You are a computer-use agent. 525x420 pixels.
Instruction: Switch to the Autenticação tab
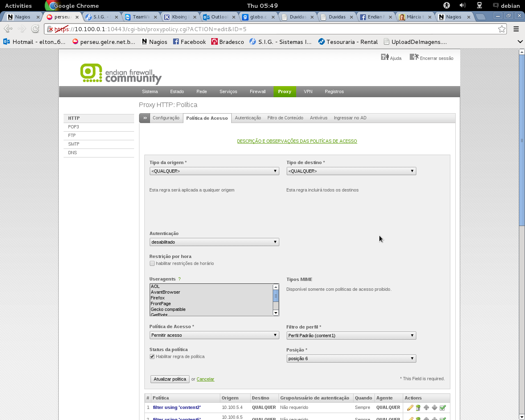point(248,118)
